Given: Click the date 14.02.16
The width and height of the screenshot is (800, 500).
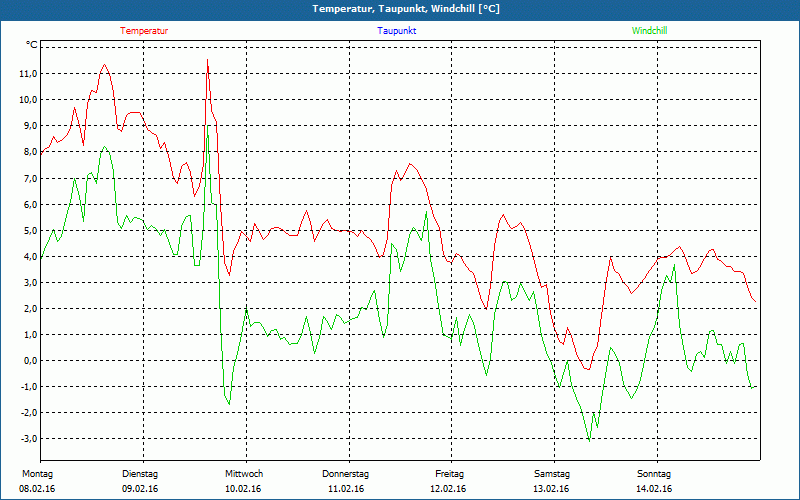Looking at the screenshot, I should point(654,489).
